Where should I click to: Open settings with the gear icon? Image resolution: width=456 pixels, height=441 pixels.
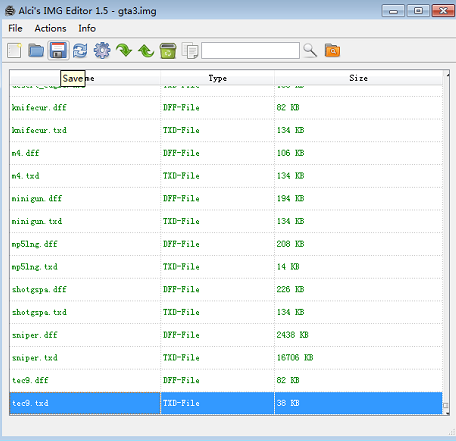coord(102,51)
